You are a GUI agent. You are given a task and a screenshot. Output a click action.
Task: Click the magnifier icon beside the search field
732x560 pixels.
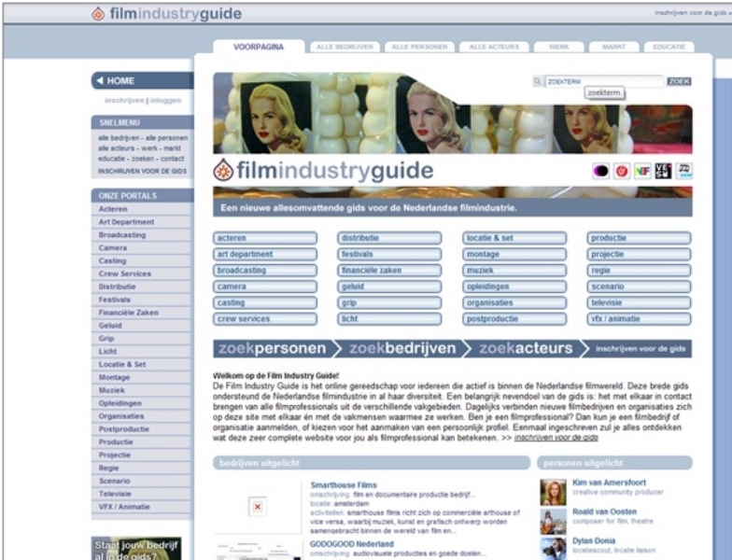tap(538, 82)
